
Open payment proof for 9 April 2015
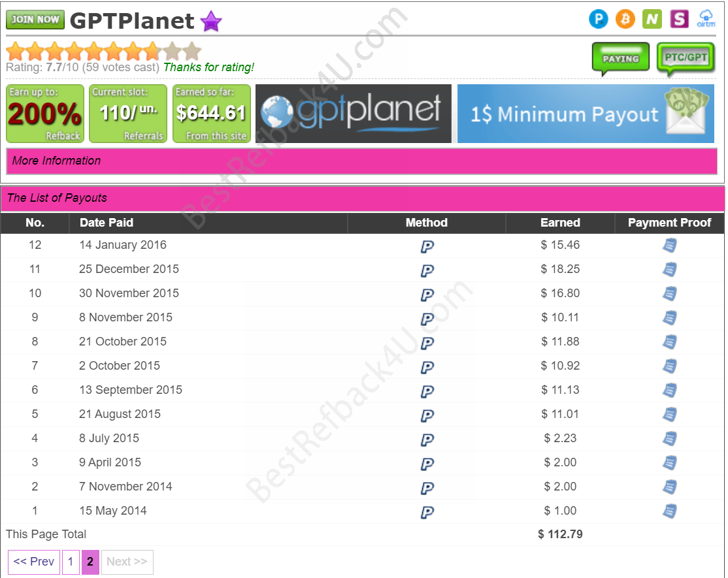pos(669,462)
